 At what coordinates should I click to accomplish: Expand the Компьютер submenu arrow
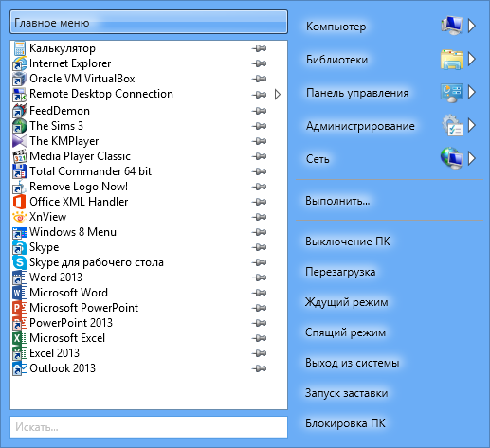(x=472, y=26)
